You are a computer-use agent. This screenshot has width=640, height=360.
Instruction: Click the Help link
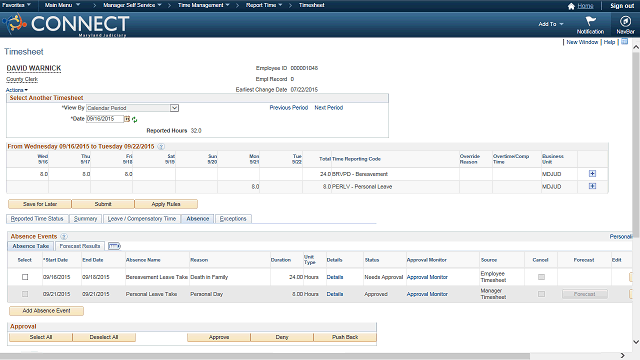[x=609, y=42]
